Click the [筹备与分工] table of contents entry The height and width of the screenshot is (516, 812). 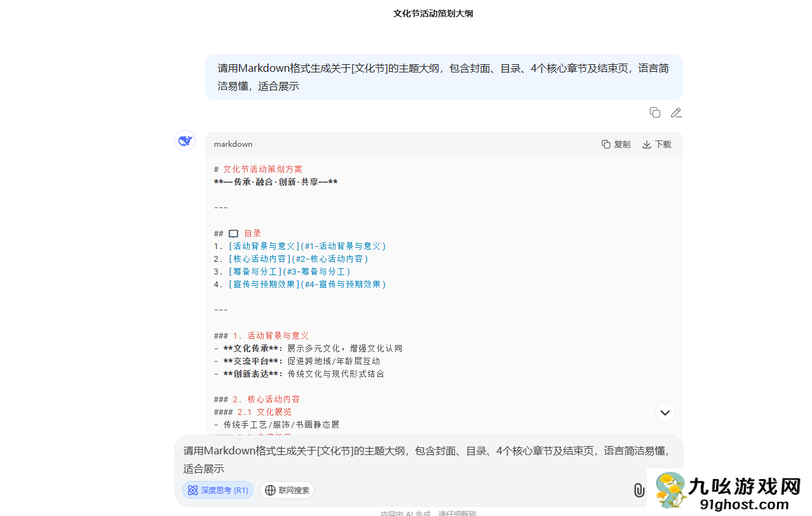(255, 271)
